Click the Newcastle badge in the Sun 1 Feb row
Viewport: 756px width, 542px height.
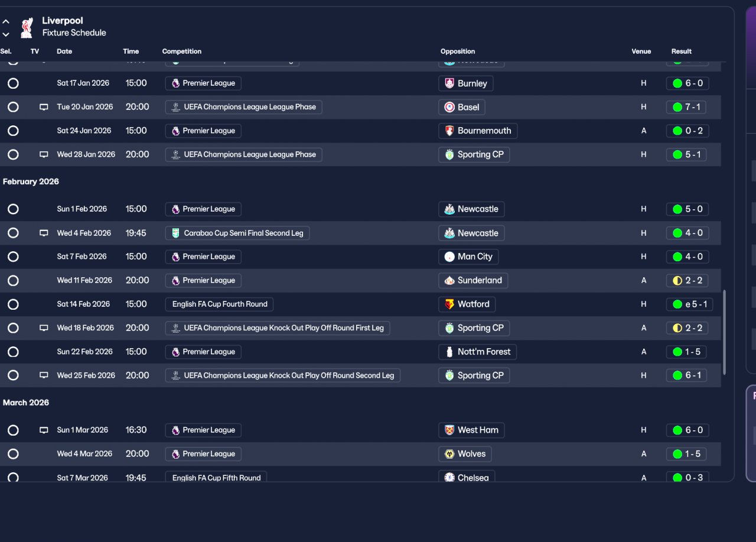click(x=449, y=209)
